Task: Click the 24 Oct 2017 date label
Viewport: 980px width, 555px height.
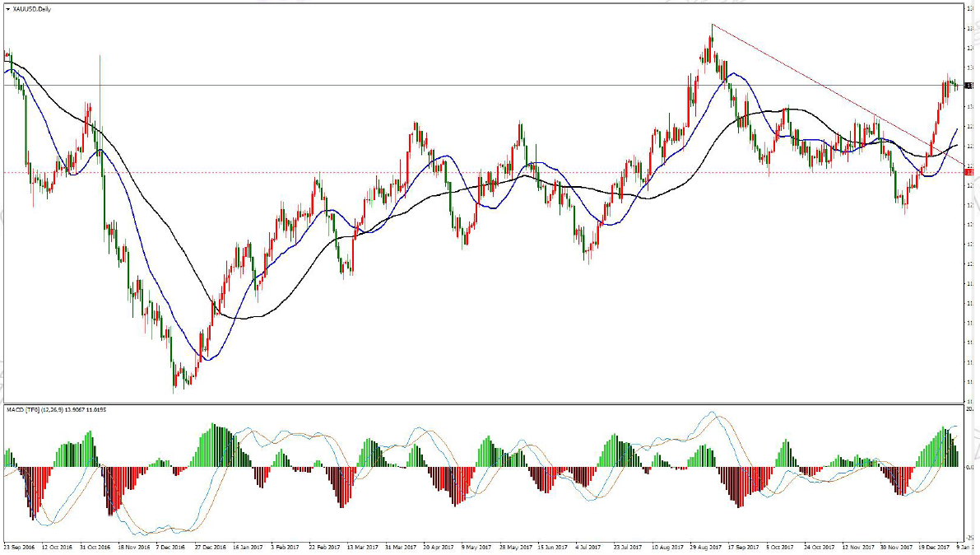Action: pos(820,548)
